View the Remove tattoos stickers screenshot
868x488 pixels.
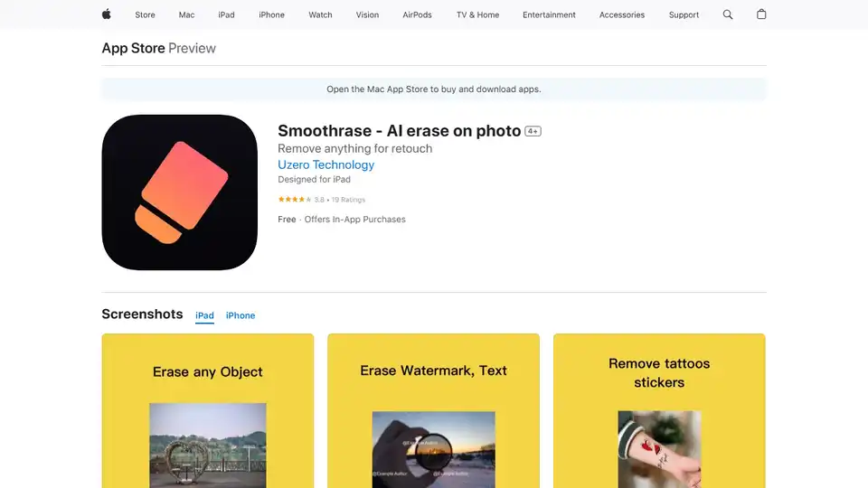click(659, 411)
